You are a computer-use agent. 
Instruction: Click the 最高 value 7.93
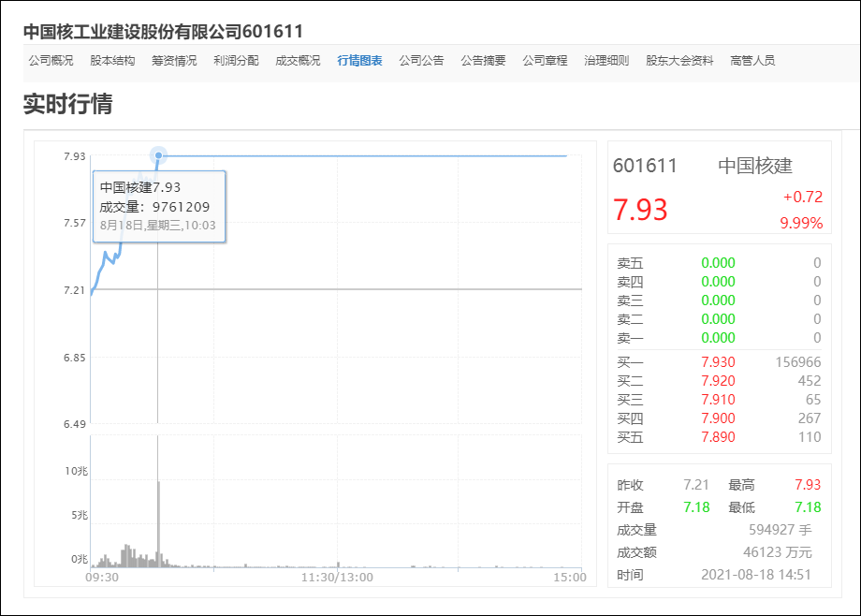tap(808, 485)
